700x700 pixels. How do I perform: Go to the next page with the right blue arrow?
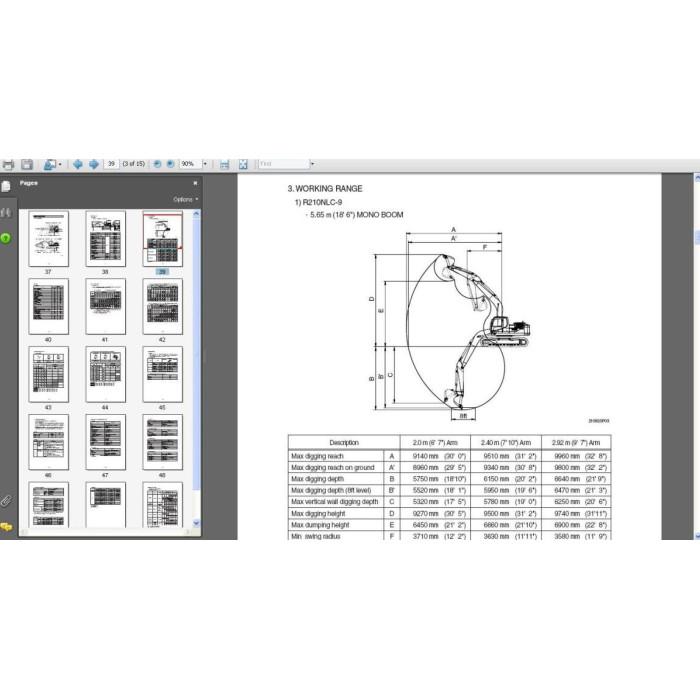(x=94, y=164)
